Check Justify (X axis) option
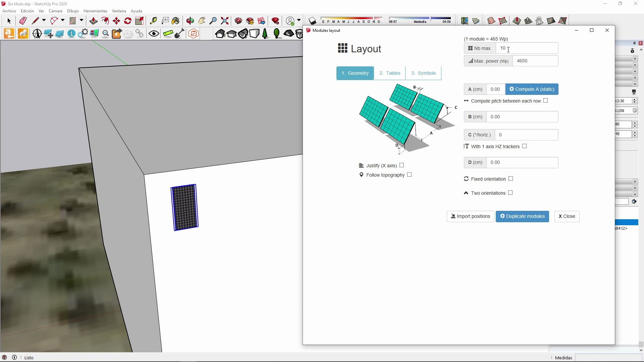The height and width of the screenshot is (362, 644). 401,165
